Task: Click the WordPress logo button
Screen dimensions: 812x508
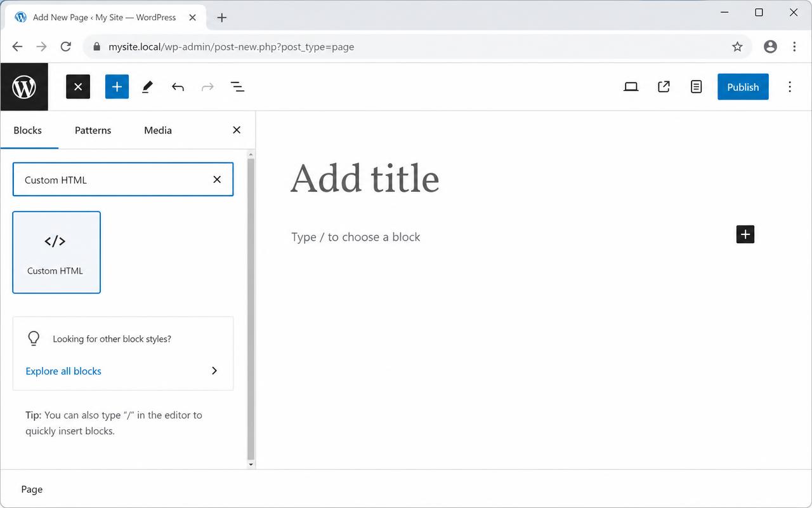Action: pyautogui.click(x=24, y=87)
